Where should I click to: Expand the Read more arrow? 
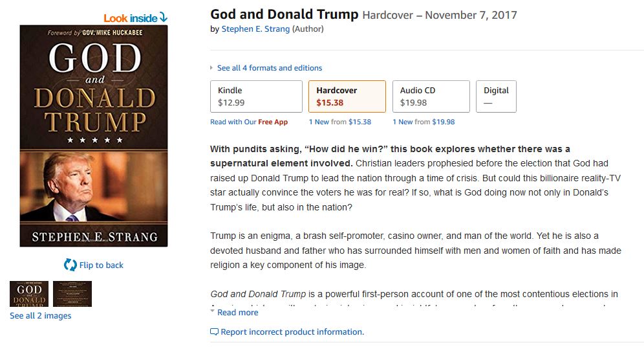pos(213,311)
